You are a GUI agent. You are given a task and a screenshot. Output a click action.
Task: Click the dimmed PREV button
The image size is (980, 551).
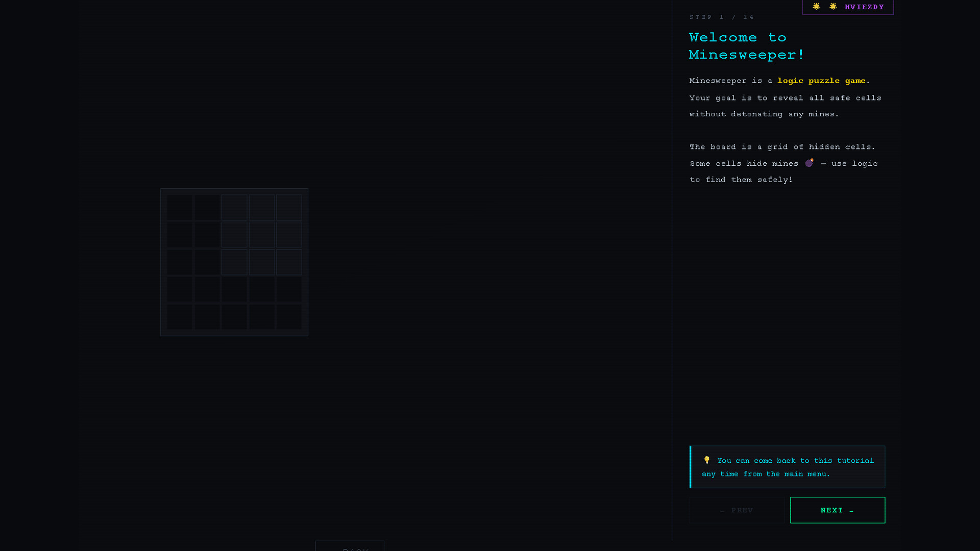pos(737,510)
